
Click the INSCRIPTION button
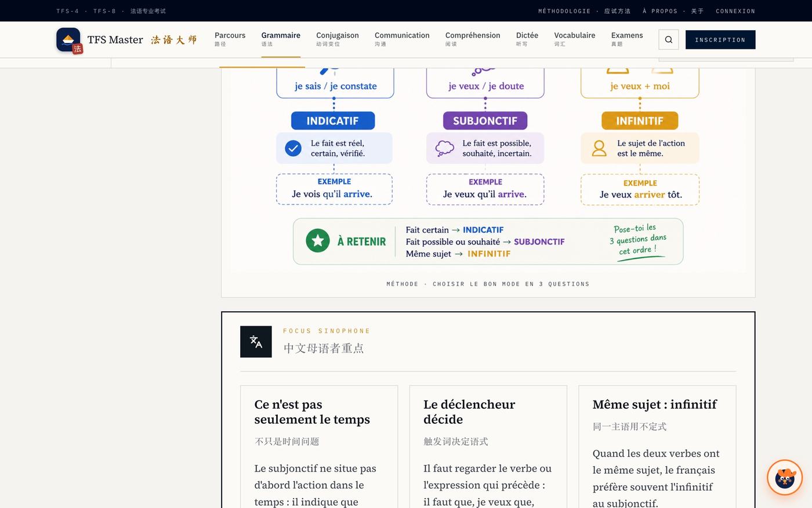point(720,39)
